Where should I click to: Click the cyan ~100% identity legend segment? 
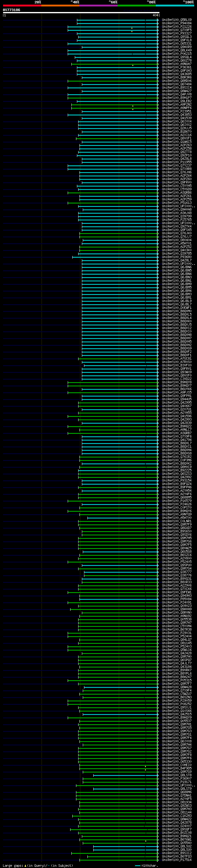point(175,6)
